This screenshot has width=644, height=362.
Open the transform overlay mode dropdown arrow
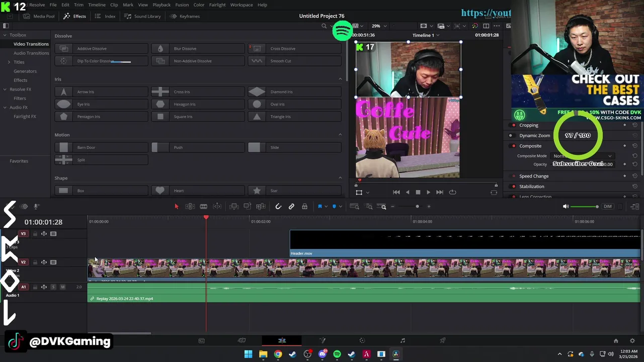click(x=368, y=193)
